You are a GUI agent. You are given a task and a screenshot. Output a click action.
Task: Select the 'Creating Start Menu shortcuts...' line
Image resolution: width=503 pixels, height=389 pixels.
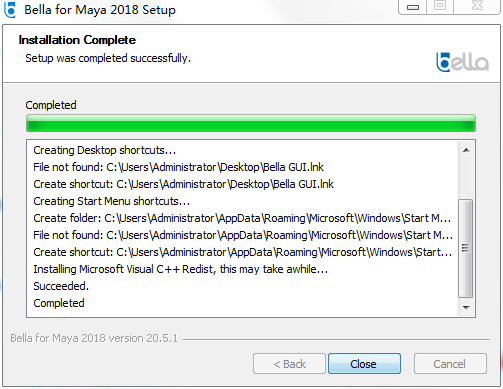click(x=111, y=201)
